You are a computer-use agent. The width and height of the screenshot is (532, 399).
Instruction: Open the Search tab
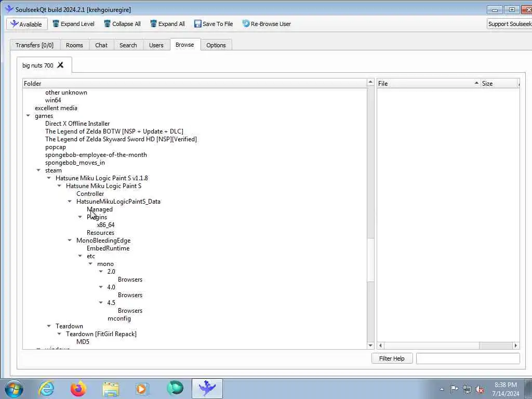click(128, 45)
